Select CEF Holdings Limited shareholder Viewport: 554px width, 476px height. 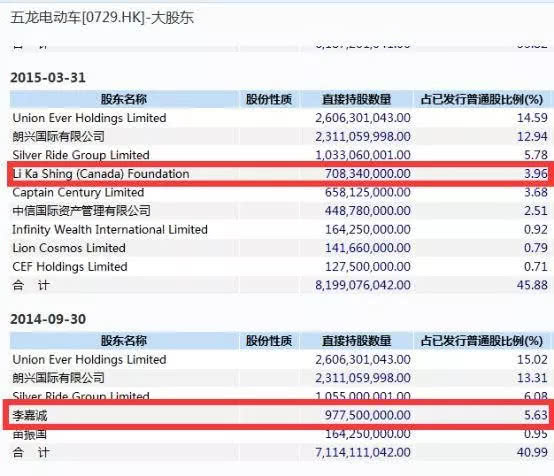tap(70, 267)
